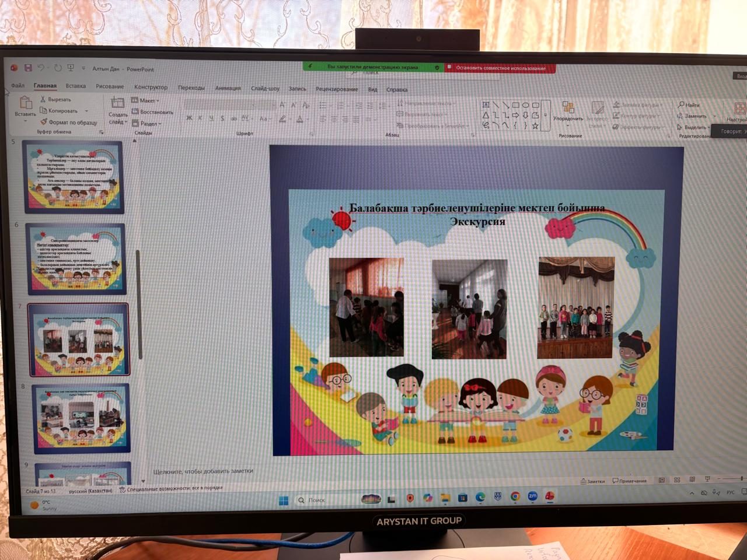This screenshot has height=560, width=747.
Task: Click the Save icon in the title bar
Action: [27, 68]
